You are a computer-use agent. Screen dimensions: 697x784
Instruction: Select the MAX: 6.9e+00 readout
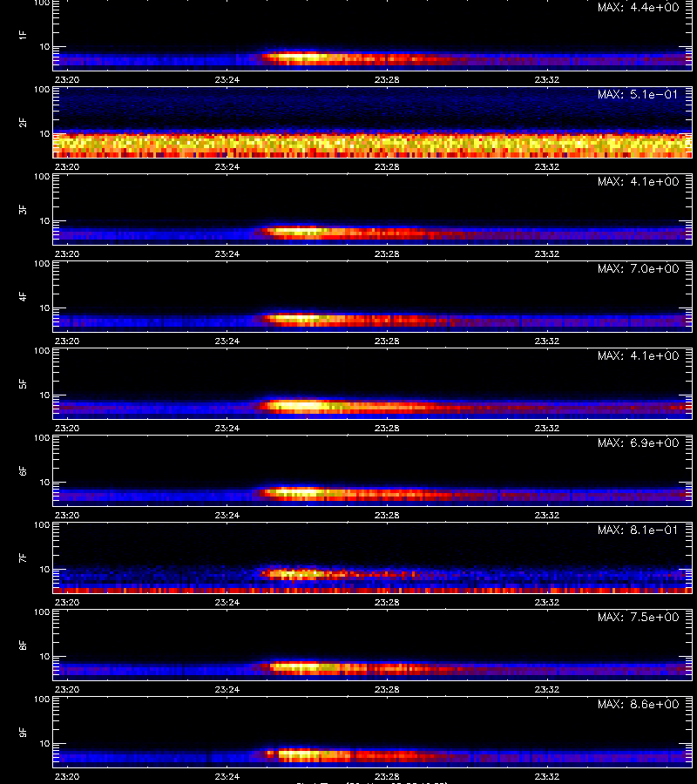(x=638, y=443)
